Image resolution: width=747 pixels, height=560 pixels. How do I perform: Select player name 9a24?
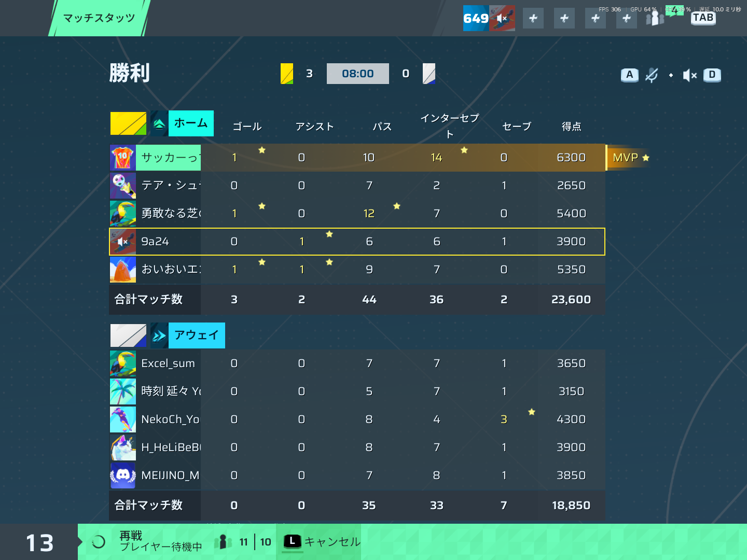pyautogui.click(x=155, y=242)
